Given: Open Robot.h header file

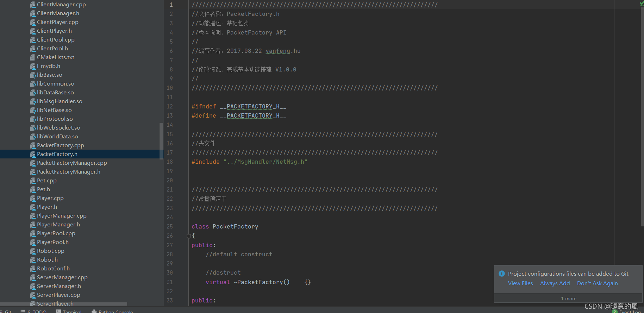Looking at the screenshot, I should [x=47, y=260].
